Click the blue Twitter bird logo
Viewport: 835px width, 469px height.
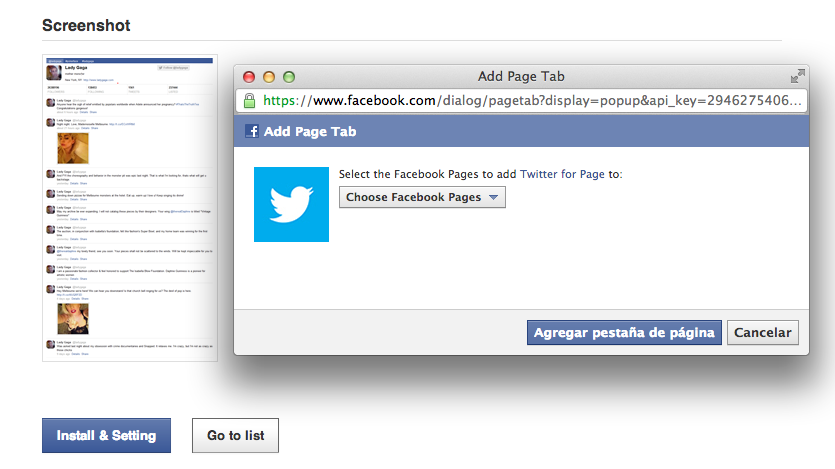[x=291, y=204]
